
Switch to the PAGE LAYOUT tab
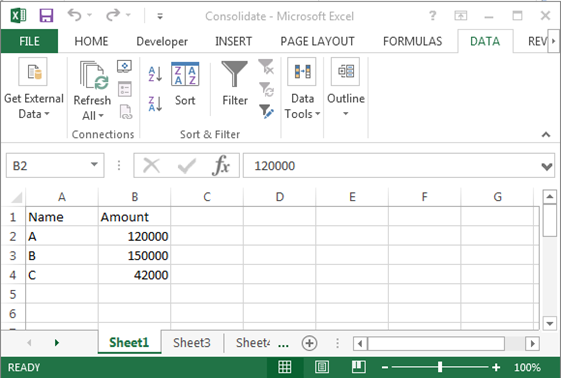[317, 41]
